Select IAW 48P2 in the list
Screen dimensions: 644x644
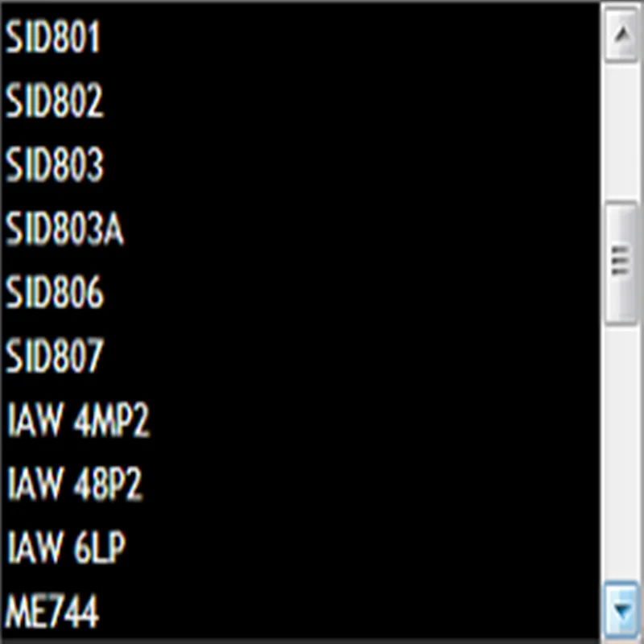coord(74,484)
